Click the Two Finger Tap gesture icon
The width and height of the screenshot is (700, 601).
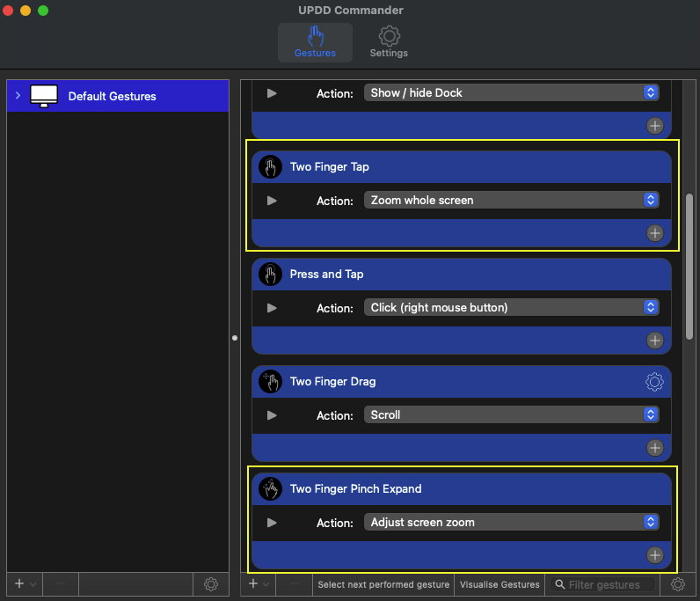tap(271, 167)
